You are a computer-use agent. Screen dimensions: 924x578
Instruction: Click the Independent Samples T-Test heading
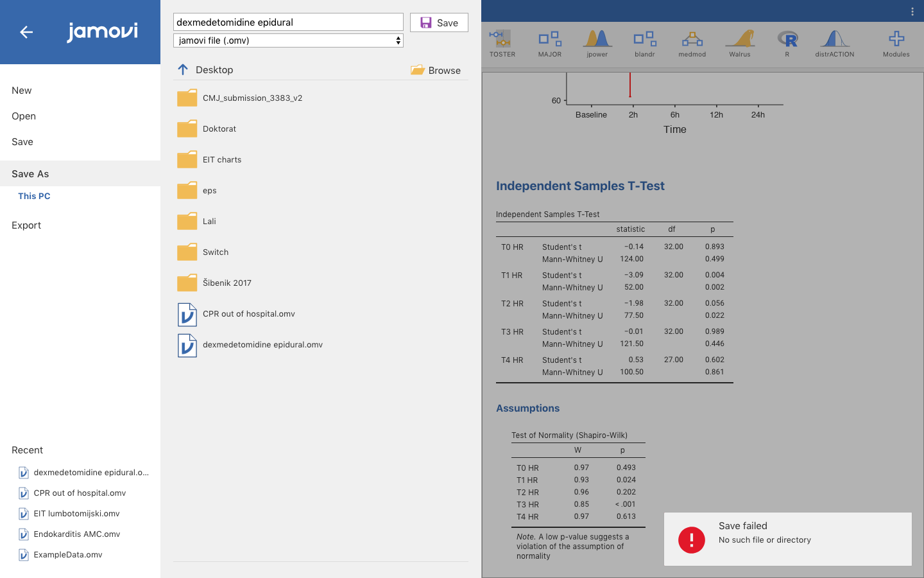click(580, 186)
